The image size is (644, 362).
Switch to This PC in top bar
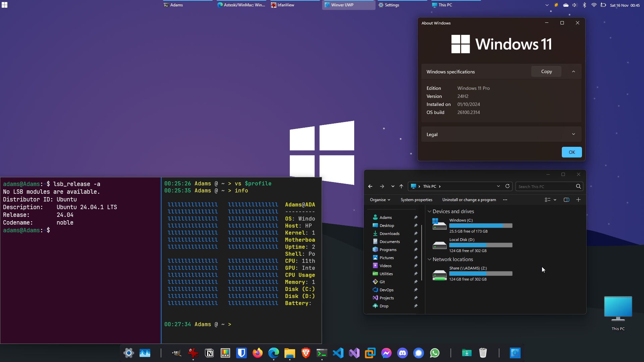point(456,5)
